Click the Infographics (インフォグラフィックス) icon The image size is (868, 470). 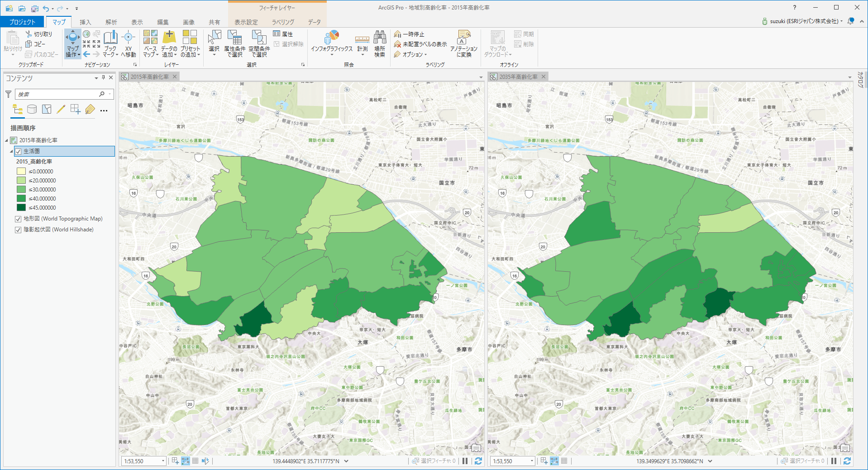point(331,38)
